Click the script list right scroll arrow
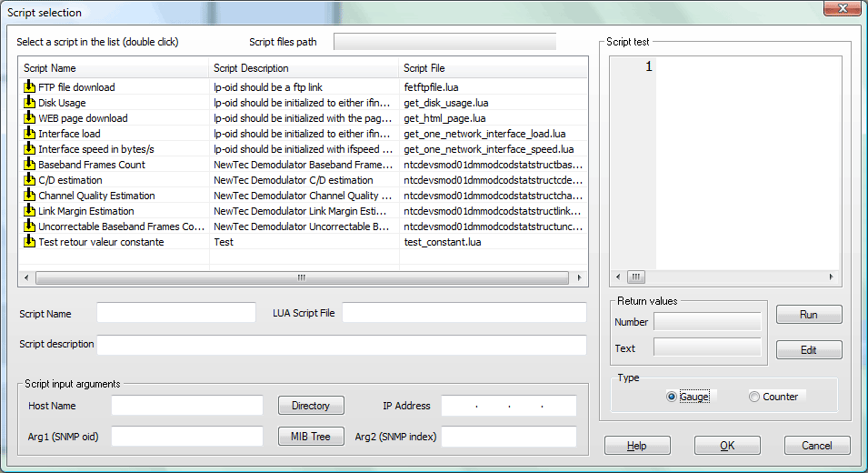The image size is (868, 473). tap(579, 277)
